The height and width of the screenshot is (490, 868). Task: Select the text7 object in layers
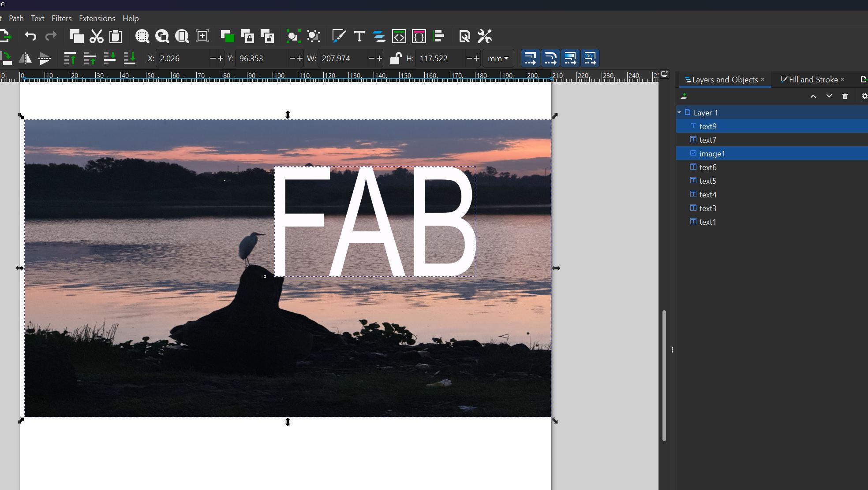coord(707,140)
